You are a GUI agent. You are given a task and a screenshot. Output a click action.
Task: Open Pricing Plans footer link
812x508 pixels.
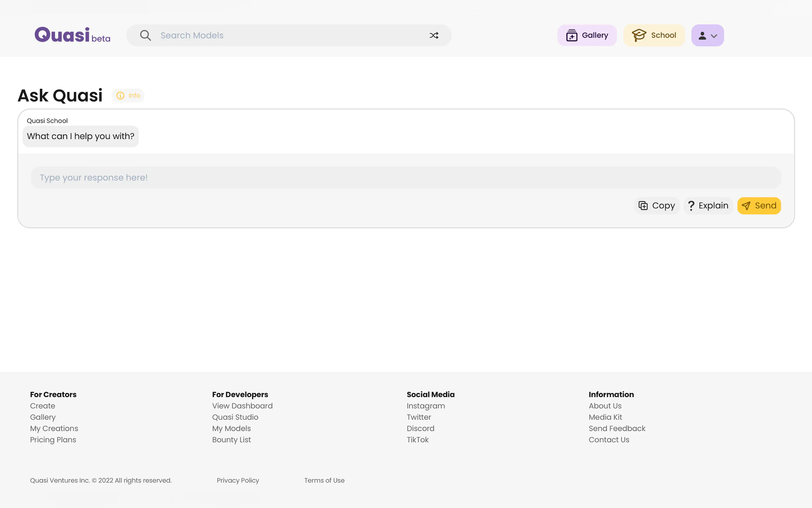[53, 440]
